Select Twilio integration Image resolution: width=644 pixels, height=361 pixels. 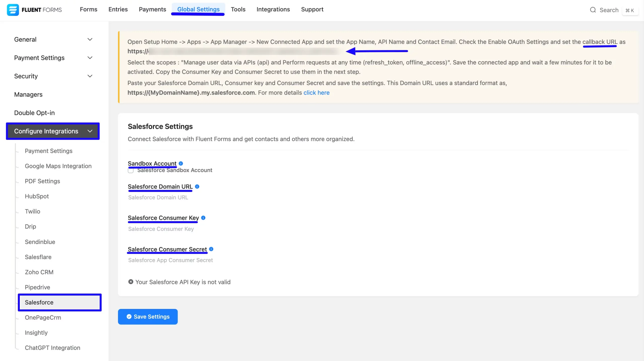click(x=32, y=211)
